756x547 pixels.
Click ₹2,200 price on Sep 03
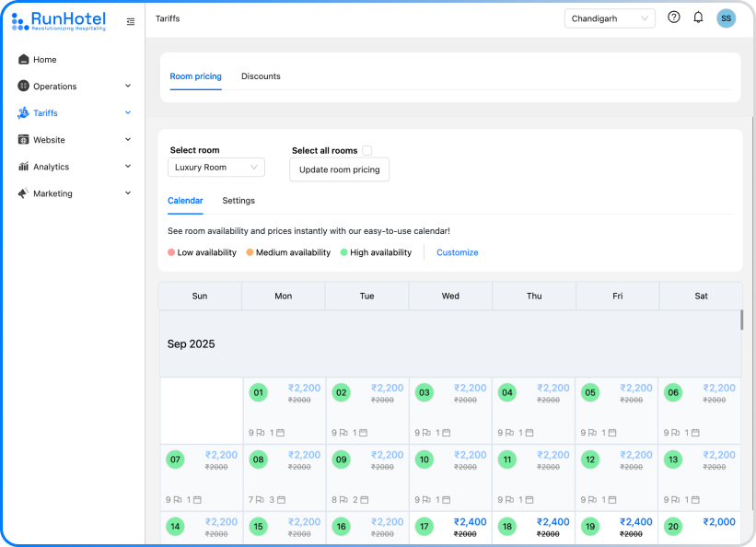pyautogui.click(x=471, y=388)
